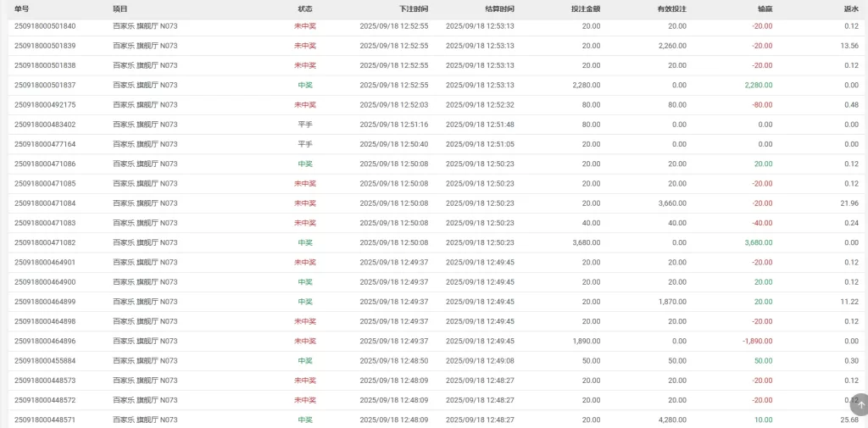868x428 pixels.
Task: Select the 投注金额 column header
Action: pos(585,8)
